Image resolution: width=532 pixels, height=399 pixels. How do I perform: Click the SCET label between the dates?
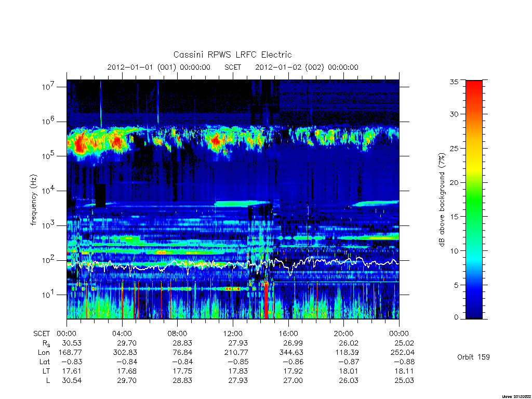[233, 67]
